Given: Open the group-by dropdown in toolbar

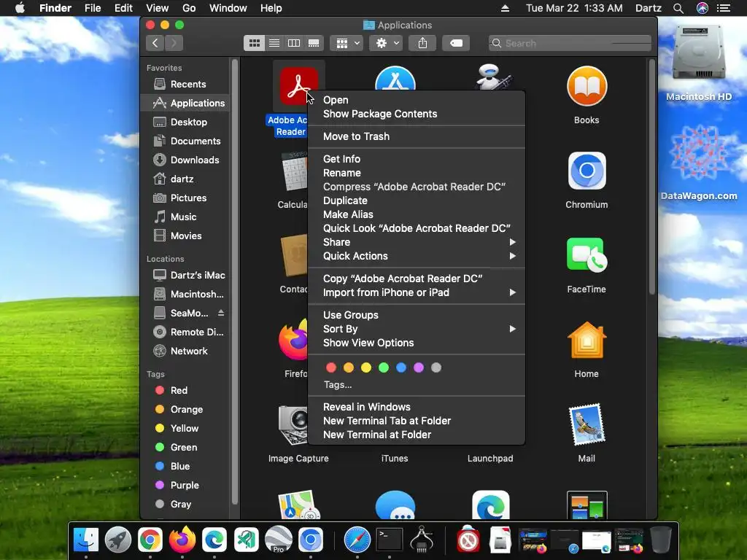Looking at the screenshot, I should click(347, 43).
